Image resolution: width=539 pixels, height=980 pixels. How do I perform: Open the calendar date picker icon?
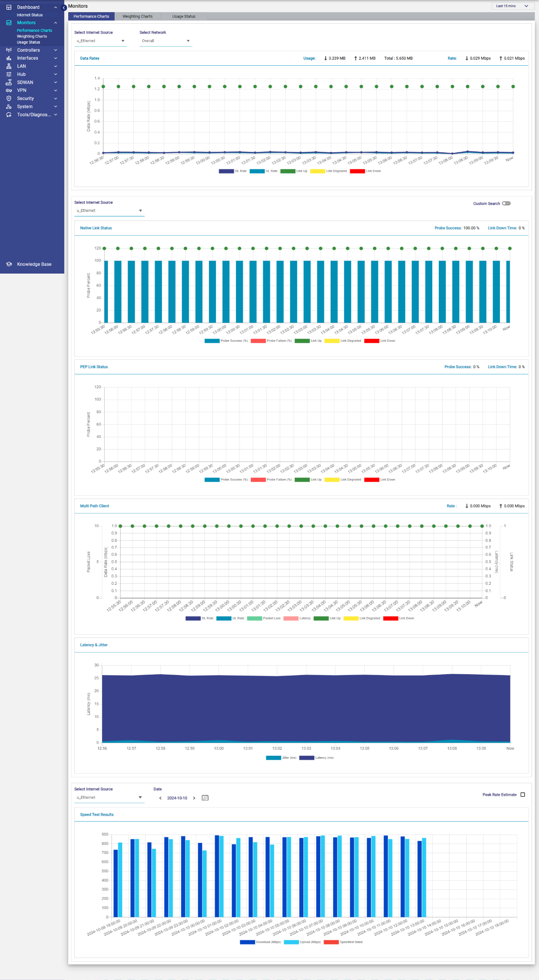pos(205,798)
